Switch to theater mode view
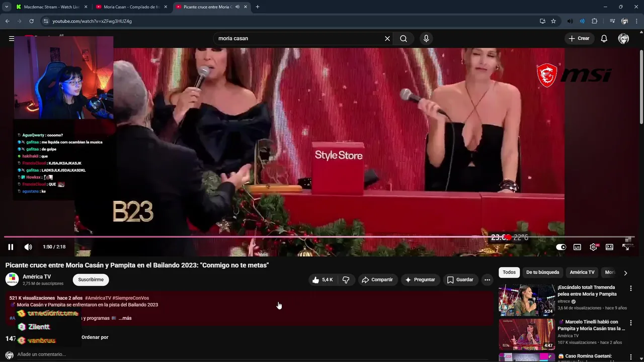644x362 pixels. (x=609, y=247)
